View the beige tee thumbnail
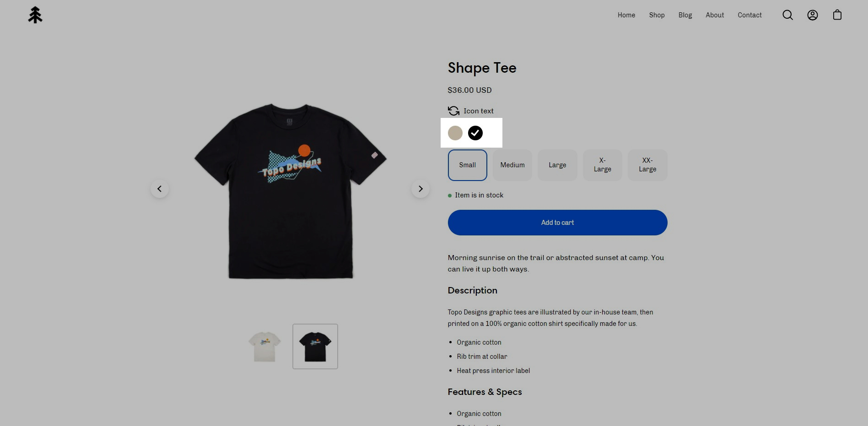Screen dimensions: 868x426 pyautogui.click(x=264, y=346)
